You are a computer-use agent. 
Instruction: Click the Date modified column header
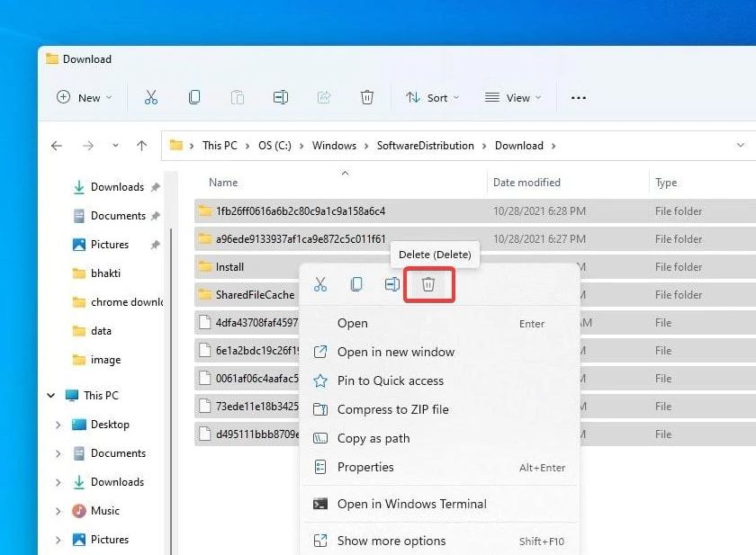pyautogui.click(x=526, y=183)
